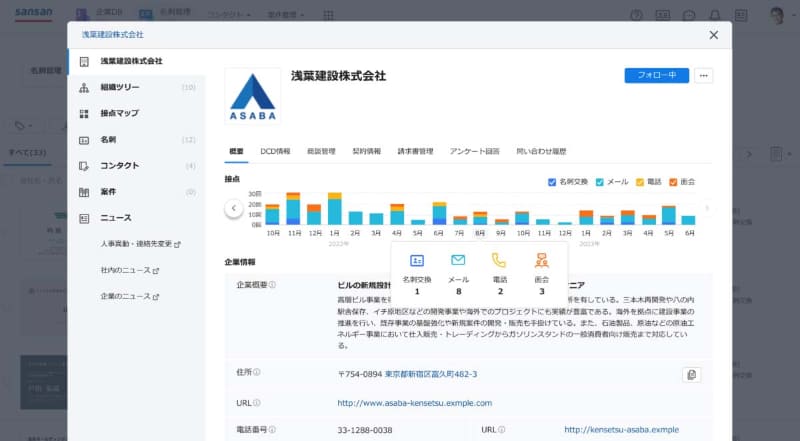Open 人事異動・連絡先変更 news link
The height and width of the screenshot is (441, 800).
[140, 244]
